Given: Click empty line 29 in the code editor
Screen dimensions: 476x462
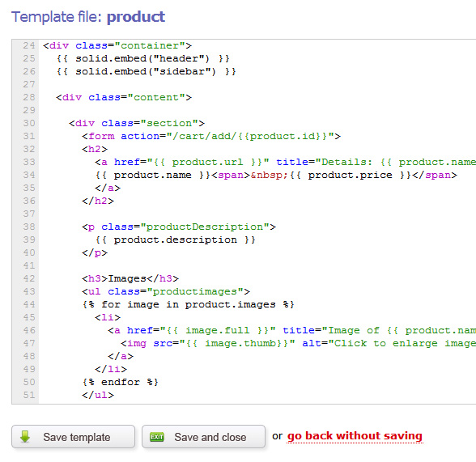Looking at the screenshot, I should (x=257, y=110).
